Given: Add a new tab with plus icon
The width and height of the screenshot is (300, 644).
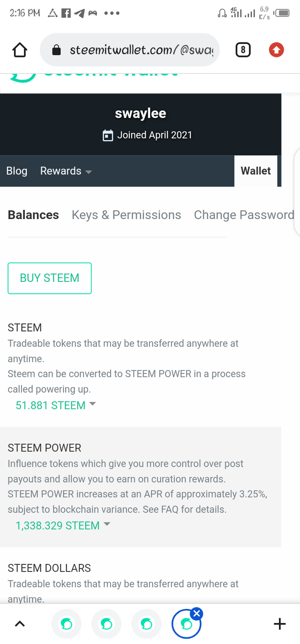Looking at the screenshot, I should [x=279, y=624].
